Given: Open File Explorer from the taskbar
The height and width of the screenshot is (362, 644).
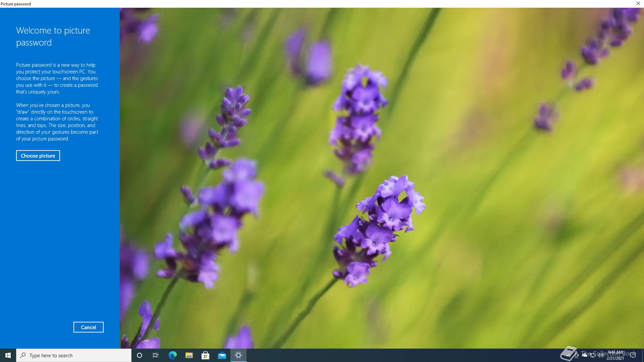Looking at the screenshot, I should click(189, 355).
